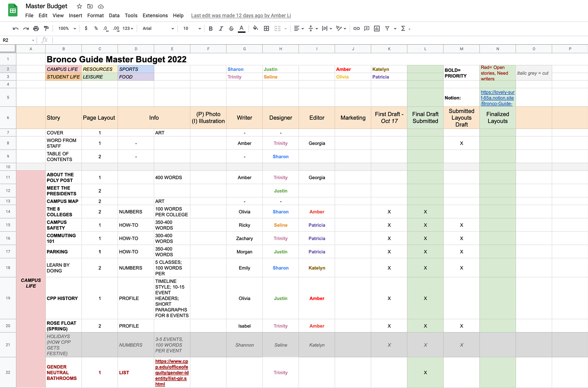Select the CPP HISTORY cell
The image size is (588, 388).
(x=63, y=298)
